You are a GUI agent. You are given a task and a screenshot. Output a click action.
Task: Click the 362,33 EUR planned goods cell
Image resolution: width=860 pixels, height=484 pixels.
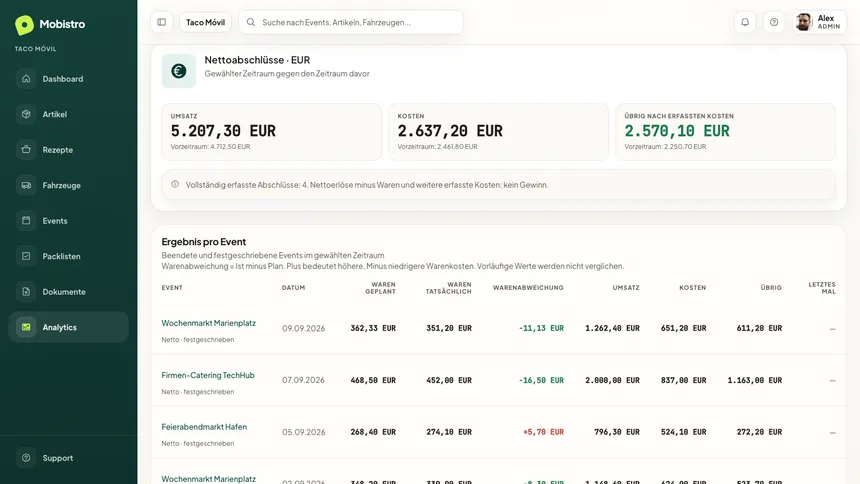(x=373, y=328)
